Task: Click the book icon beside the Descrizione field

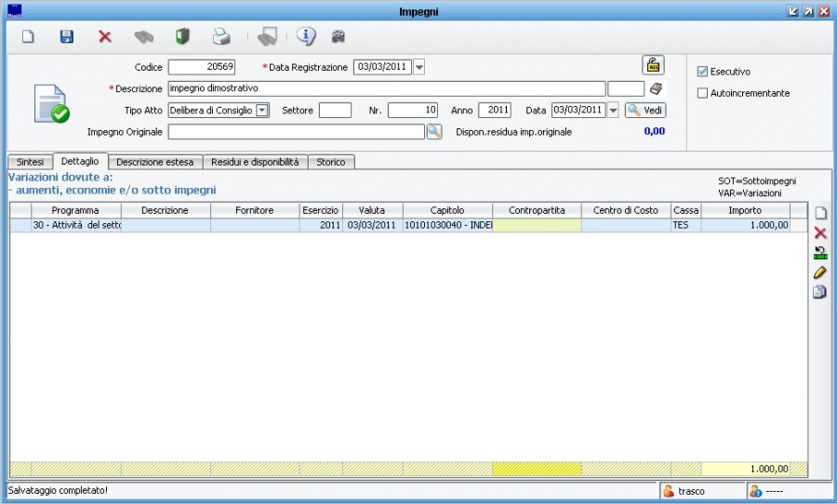Action: click(x=657, y=88)
